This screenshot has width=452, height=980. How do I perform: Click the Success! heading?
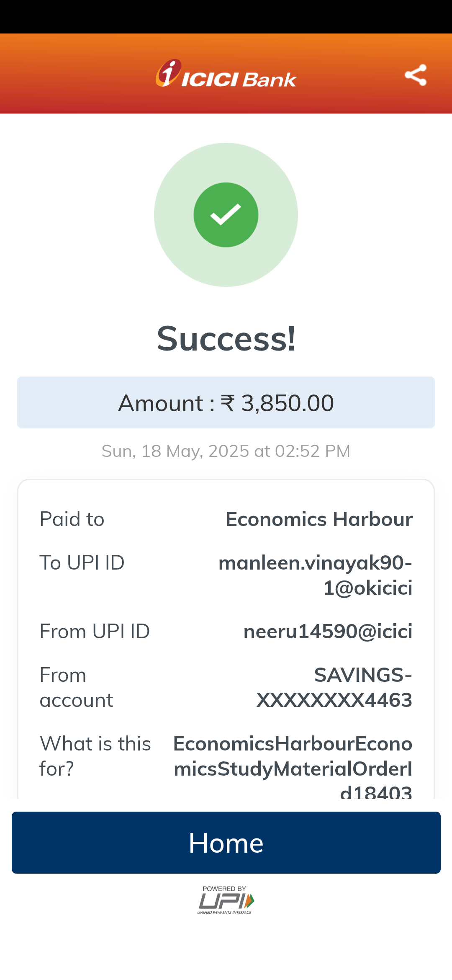tap(226, 339)
